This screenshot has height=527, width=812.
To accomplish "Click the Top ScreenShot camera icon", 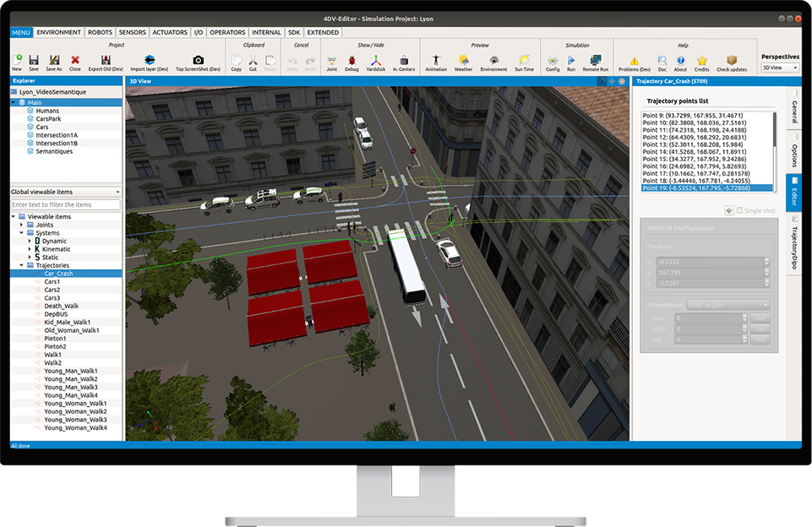I will point(199,60).
